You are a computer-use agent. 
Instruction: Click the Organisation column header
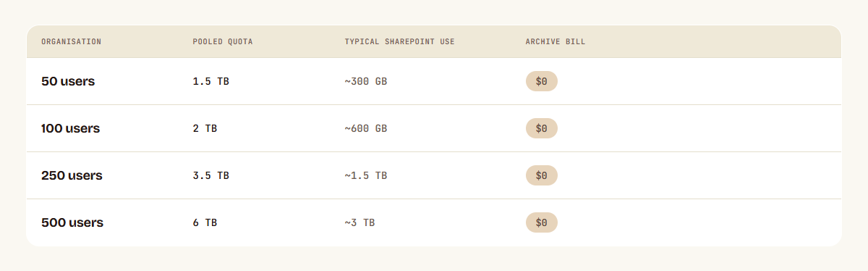coord(71,42)
